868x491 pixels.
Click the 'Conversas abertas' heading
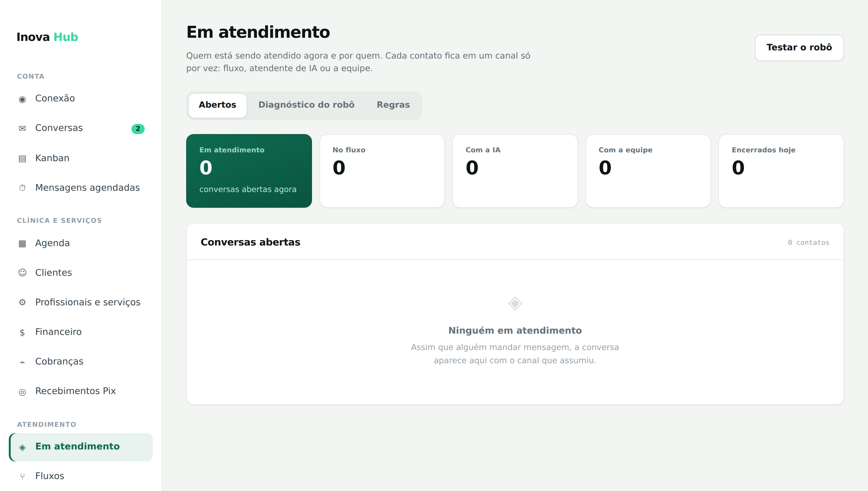tap(250, 242)
